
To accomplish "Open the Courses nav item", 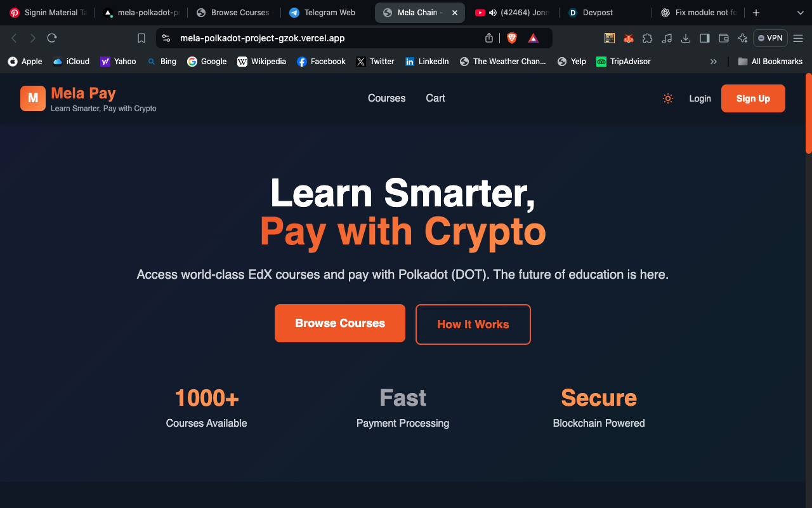I will click(x=386, y=98).
